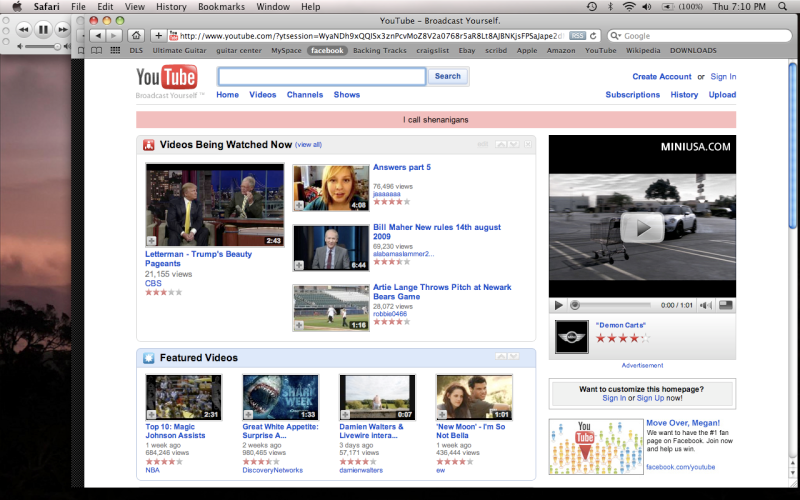Click Safari back navigation arrow
Image resolution: width=800 pixels, height=500 pixels.
(98, 36)
